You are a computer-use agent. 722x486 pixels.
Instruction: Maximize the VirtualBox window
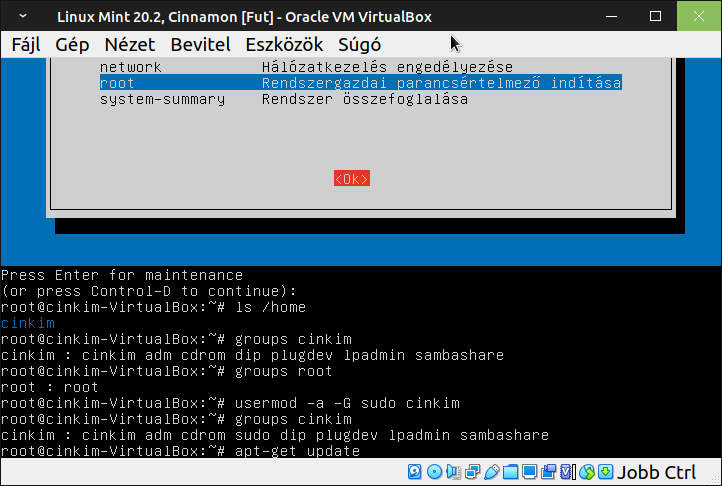coord(655,16)
